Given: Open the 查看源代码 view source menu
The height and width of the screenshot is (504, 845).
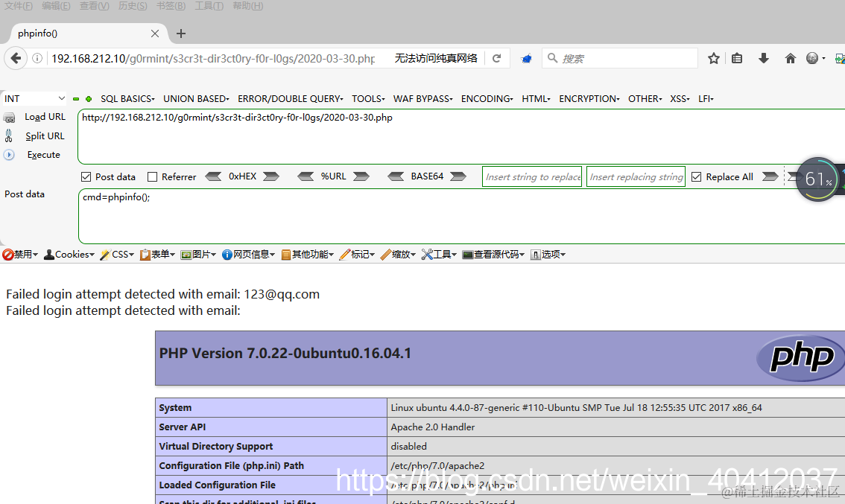Looking at the screenshot, I should [x=493, y=254].
